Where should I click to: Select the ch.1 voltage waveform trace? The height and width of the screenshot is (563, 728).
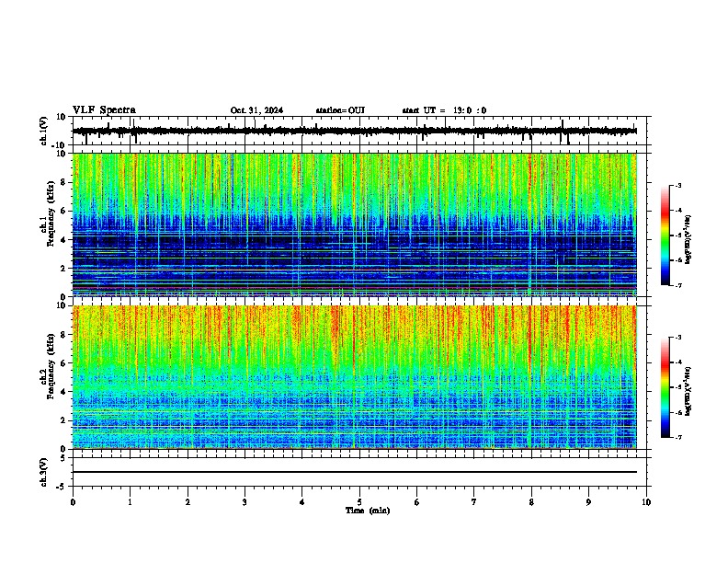tap(354, 132)
